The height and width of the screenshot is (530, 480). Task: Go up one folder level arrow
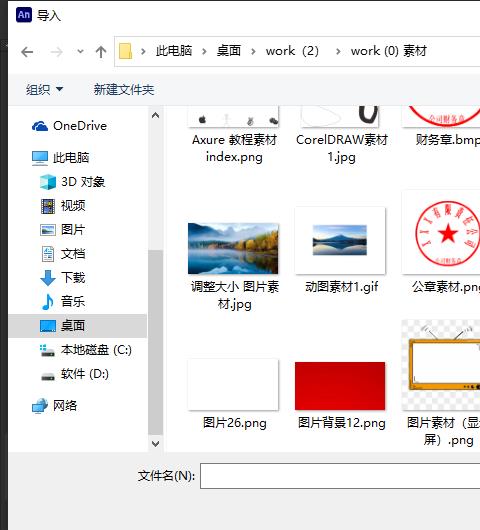101,52
